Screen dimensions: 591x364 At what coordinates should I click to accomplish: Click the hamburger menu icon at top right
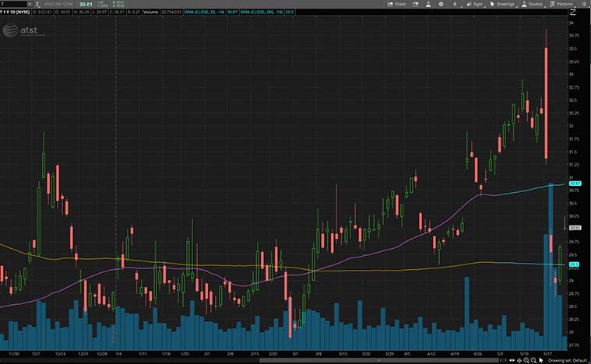click(586, 4)
